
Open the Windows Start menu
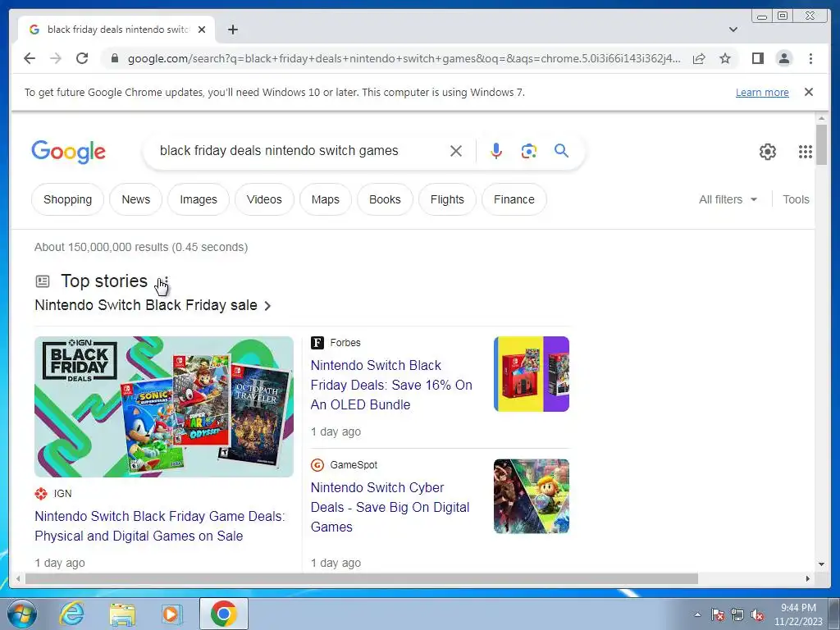[x=22, y=614]
